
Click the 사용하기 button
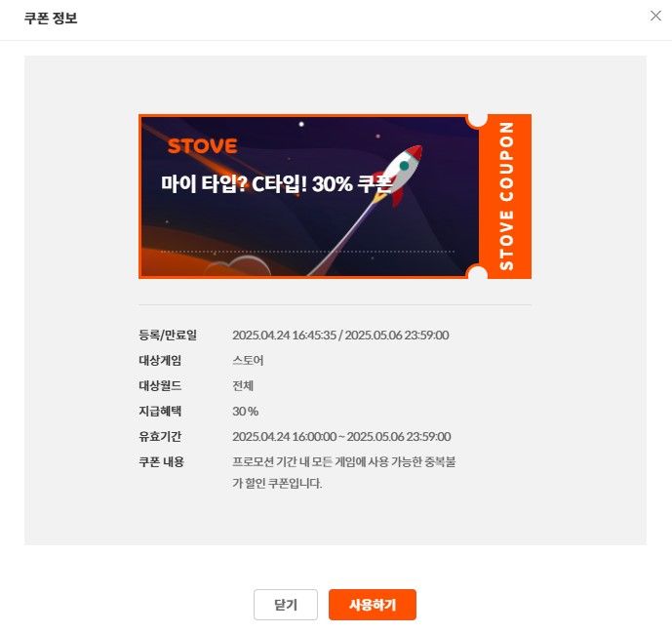(x=372, y=605)
